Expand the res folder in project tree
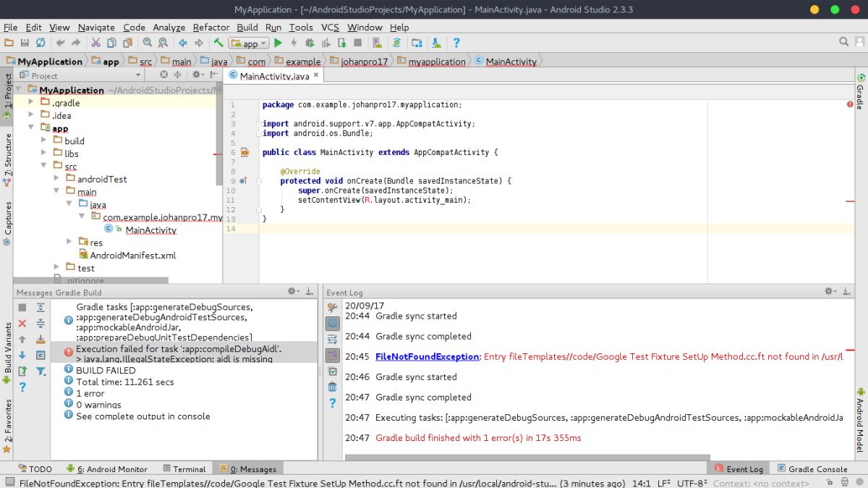Viewport: 868px width, 488px height. click(69, 243)
